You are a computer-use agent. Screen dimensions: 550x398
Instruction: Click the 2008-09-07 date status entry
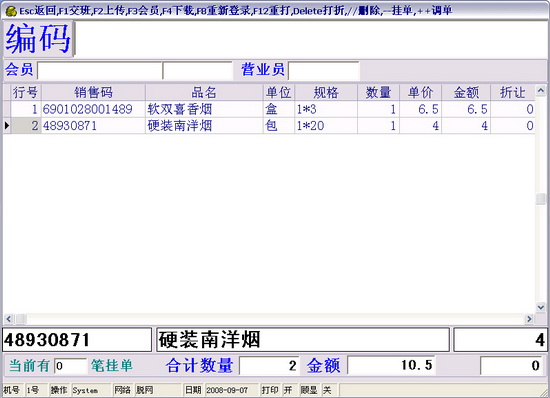(x=232, y=390)
